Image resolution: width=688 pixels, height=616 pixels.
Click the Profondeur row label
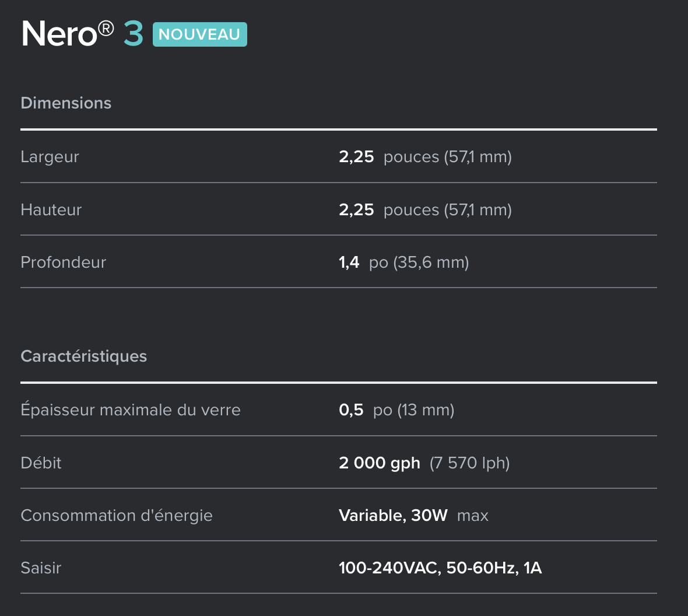click(63, 262)
